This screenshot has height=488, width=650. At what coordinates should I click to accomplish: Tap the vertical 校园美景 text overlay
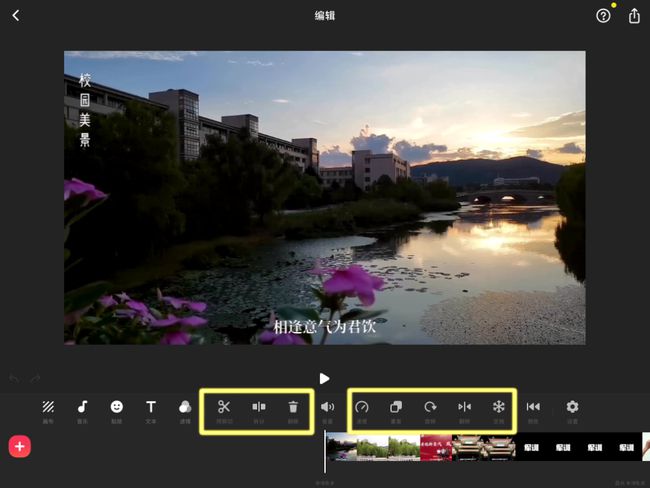(x=85, y=110)
